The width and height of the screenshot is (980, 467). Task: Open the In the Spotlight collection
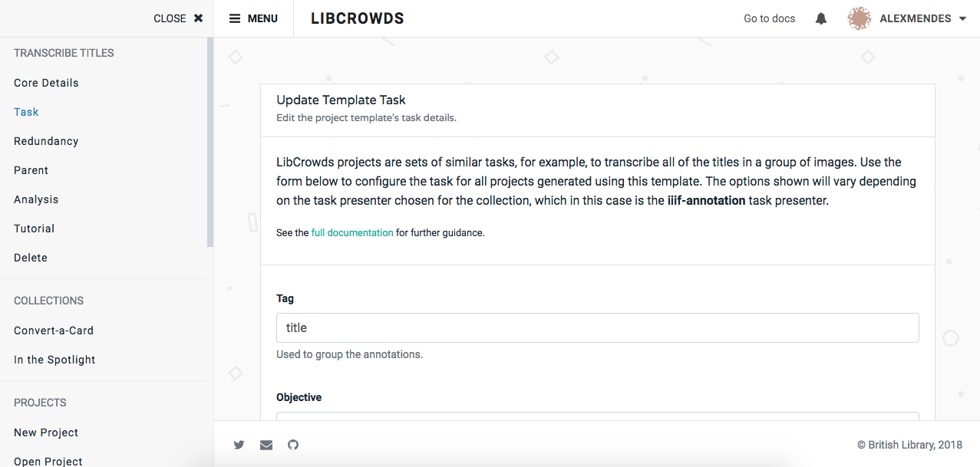(x=54, y=359)
